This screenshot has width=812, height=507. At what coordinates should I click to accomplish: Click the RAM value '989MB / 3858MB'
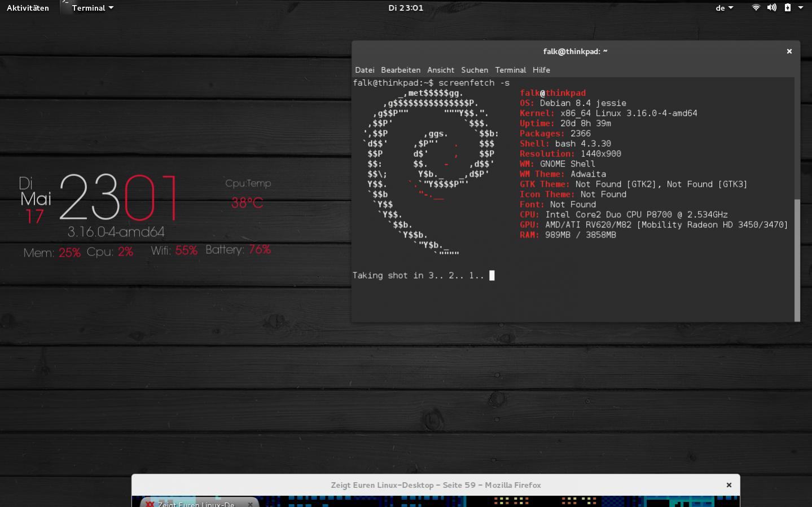pos(581,235)
